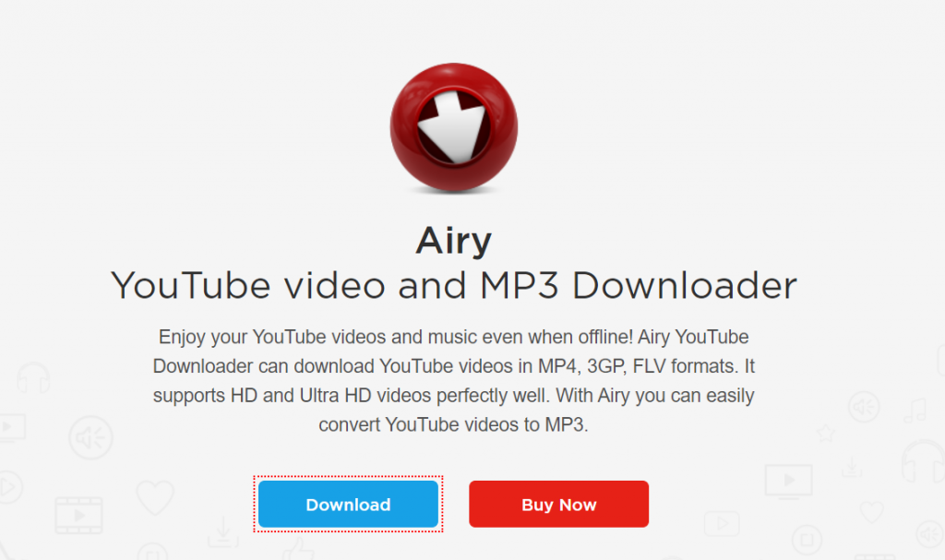Click the faded download arrow icon left of Download

coord(223,532)
